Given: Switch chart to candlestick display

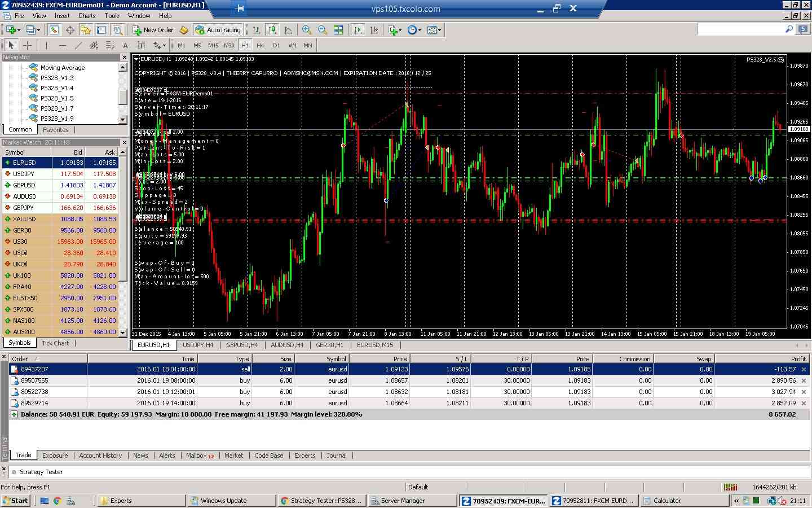Looking at the screenshot, I should [x=272, y=30].
